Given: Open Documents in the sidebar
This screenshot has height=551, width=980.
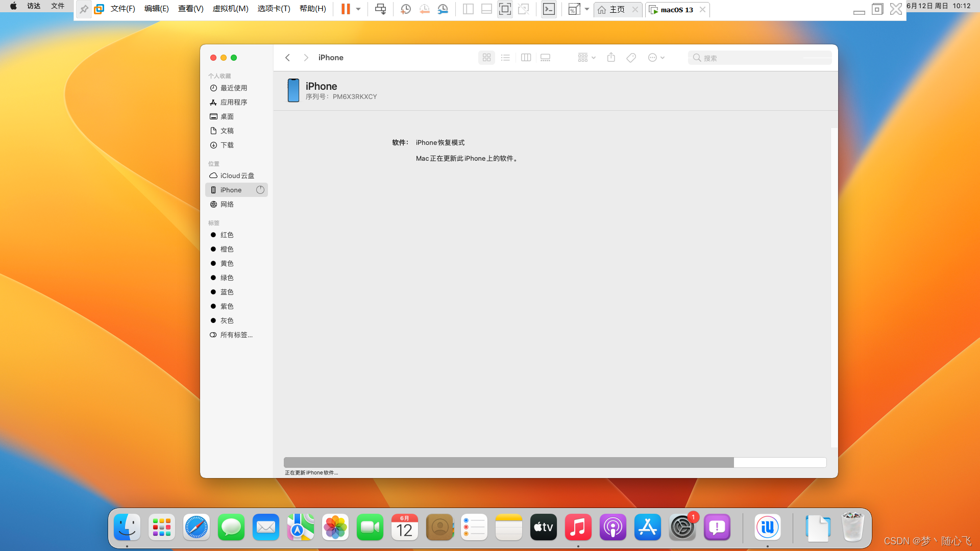Looking at the screenshot, I should click(236, 131).
